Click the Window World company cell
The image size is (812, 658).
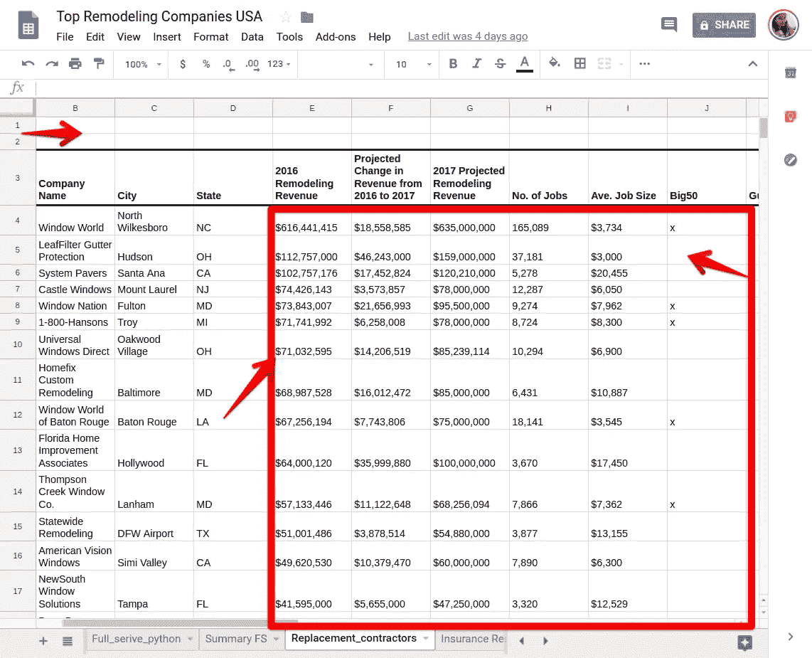coord(75,221)
